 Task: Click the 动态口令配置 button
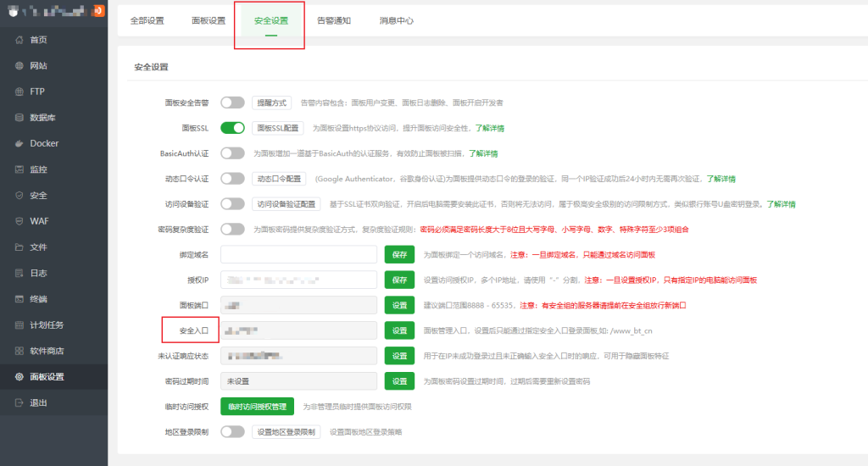click(x=279, y=179)
